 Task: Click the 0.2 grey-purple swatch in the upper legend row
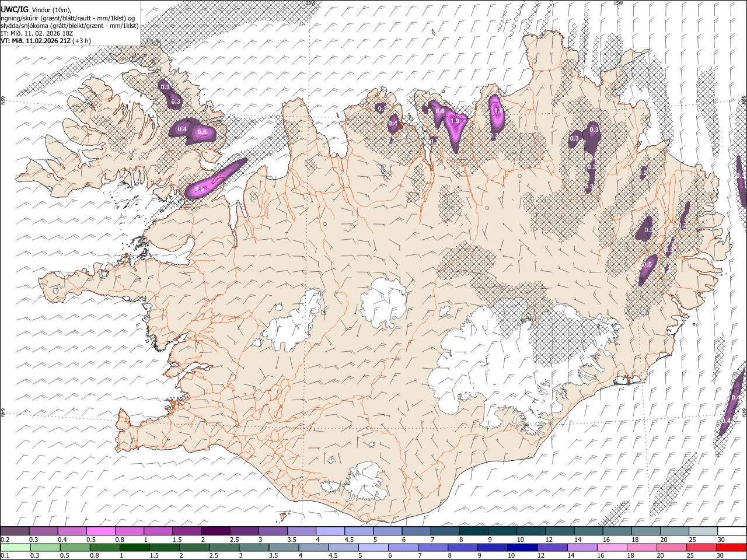pyautogui.click(x=15, y=531)
